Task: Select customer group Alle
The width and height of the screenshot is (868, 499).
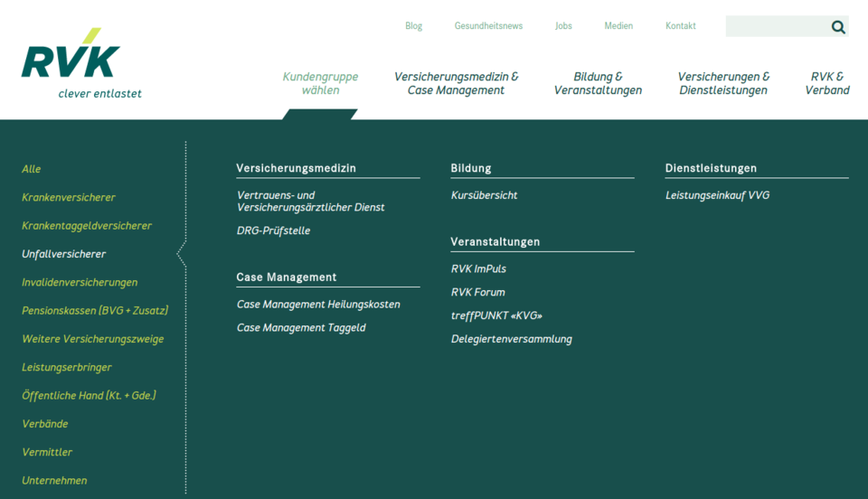Action: (31, 169)
